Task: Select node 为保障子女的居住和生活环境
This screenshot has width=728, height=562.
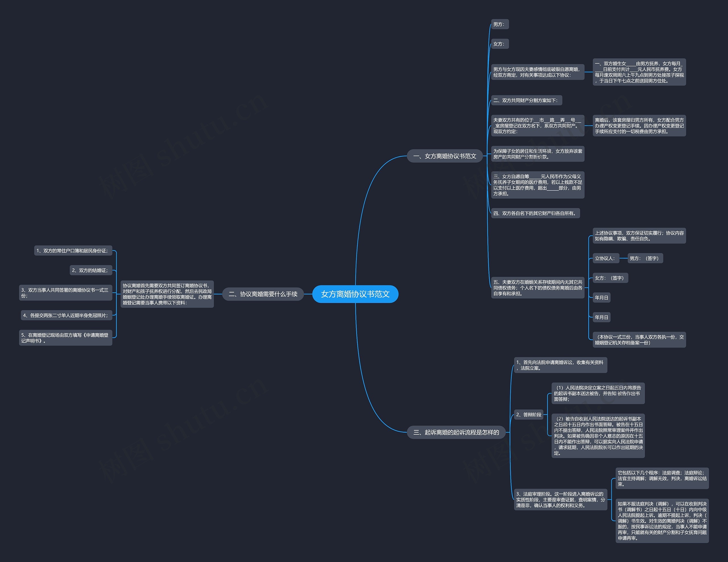Action: [x=538, y=154]
